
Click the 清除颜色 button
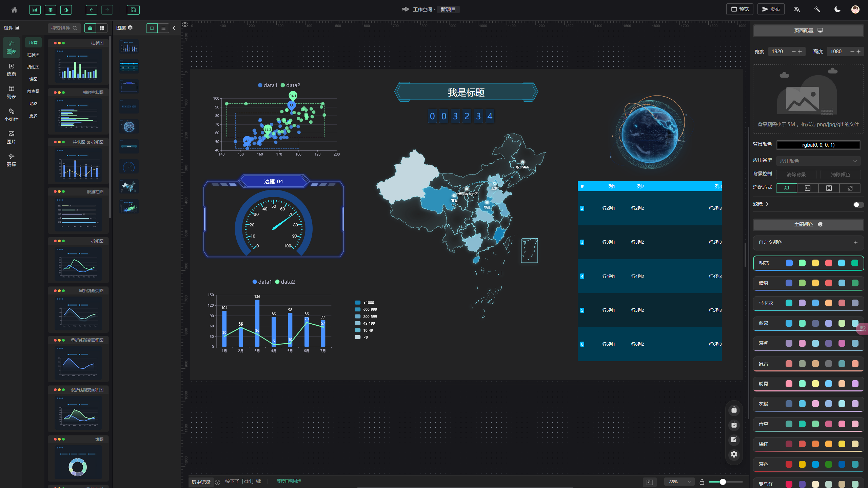click(x=840, y=175)
